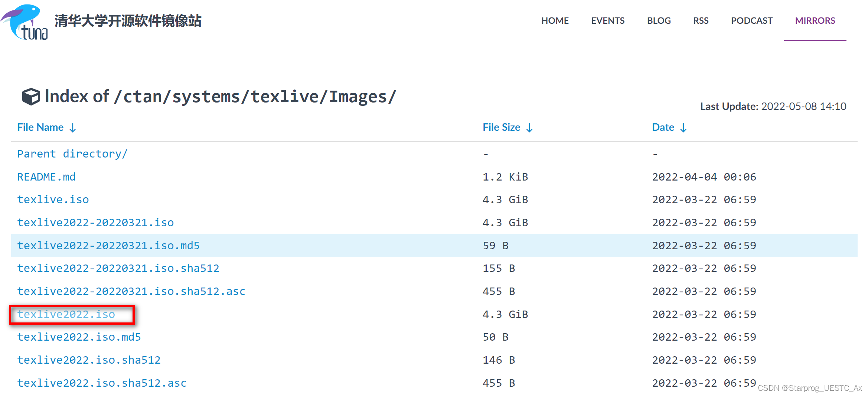This screenshot has width=868, height=396.
Task: Open the texlive2022.iso.md5 link
Action: click(79, 337)
